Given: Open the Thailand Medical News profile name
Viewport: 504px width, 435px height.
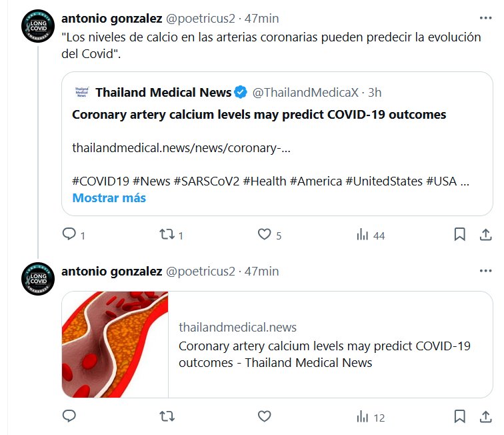Looking at the screenshot, I should tap(163, 92).
